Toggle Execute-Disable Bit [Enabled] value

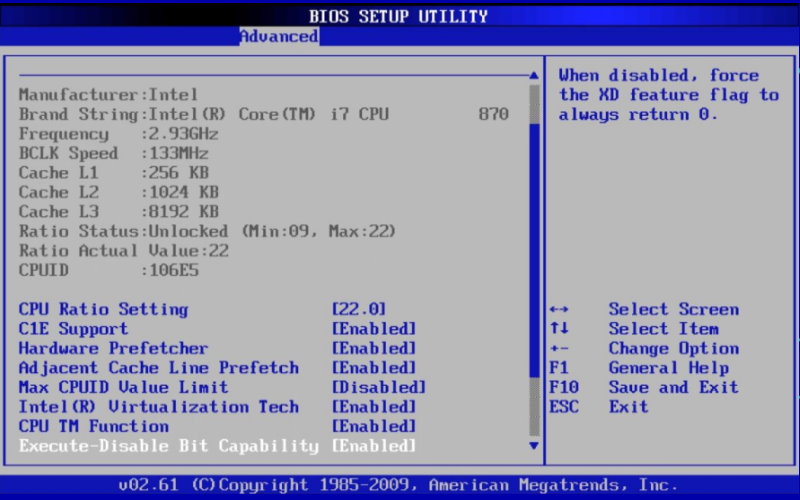(373, 446)
